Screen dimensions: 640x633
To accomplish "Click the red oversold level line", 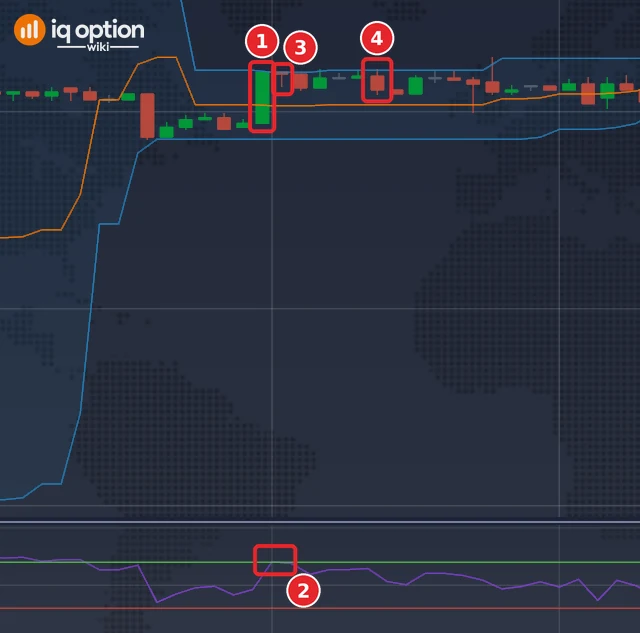I will point(320,609).
